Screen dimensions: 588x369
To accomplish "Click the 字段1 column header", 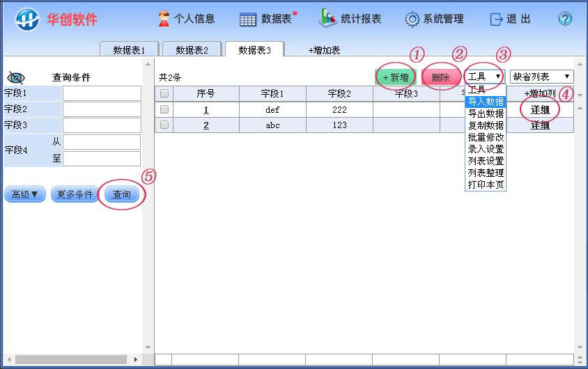I will click(x=272, y=94).
